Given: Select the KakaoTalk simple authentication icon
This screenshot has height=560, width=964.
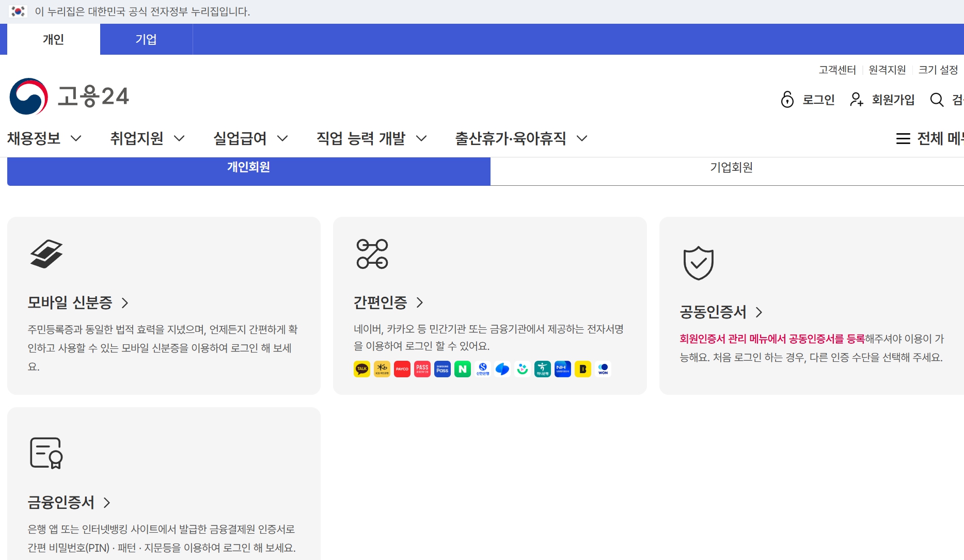Looking at the screenshot, I should [362, 369].
